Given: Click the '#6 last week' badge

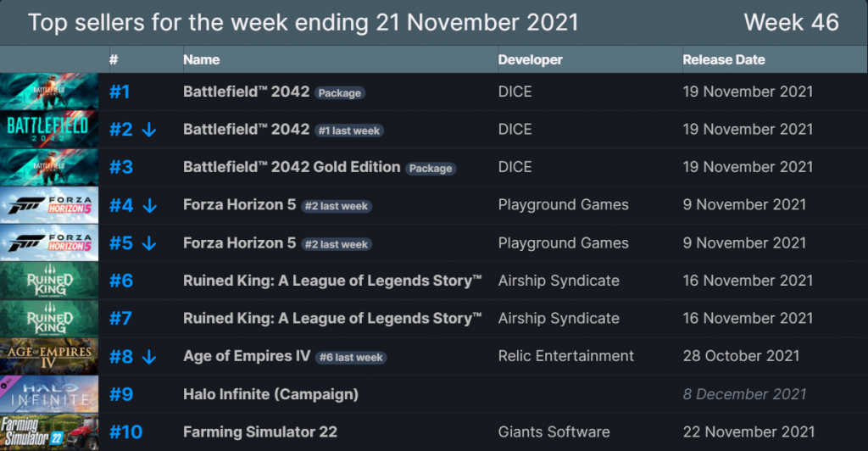Looking at the screenshot, I should click(x=351, y=358).
